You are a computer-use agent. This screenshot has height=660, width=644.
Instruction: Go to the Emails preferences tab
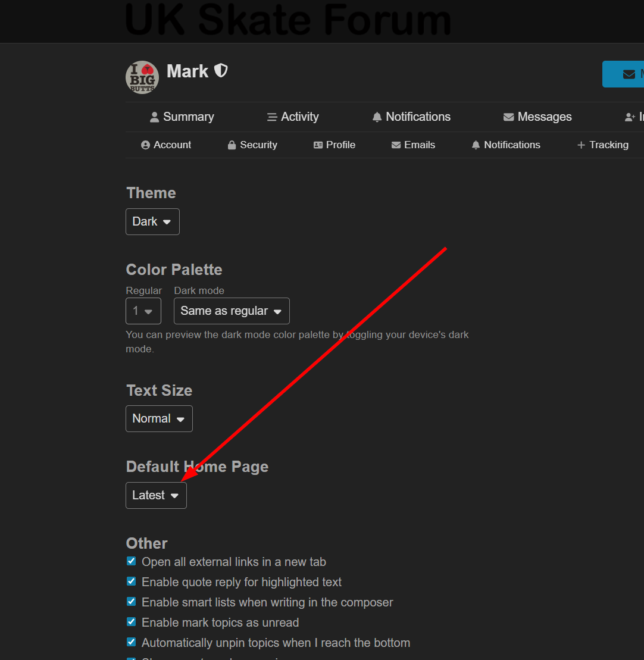point(413,145)
